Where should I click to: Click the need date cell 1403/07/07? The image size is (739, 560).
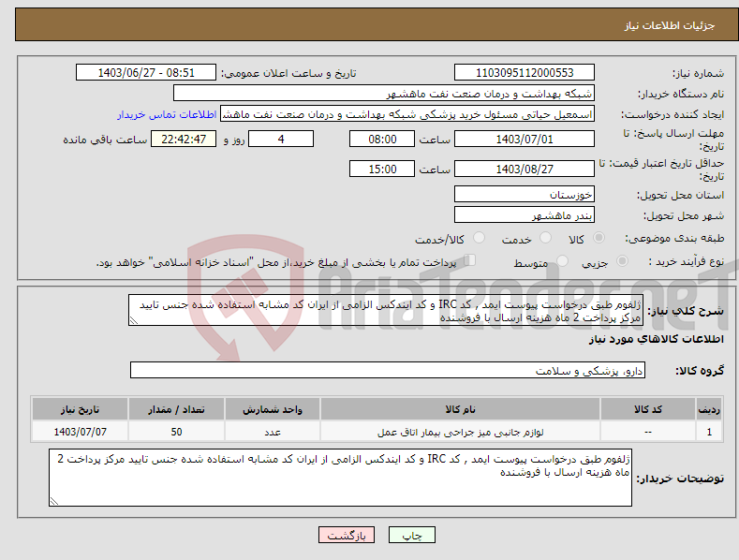pos(81,432)
